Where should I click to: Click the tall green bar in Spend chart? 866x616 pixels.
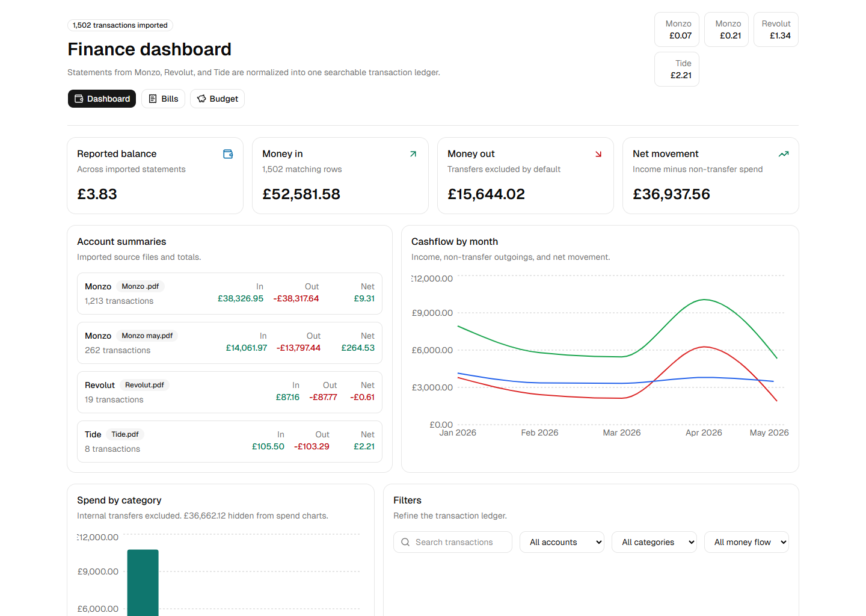pos(143,582)
